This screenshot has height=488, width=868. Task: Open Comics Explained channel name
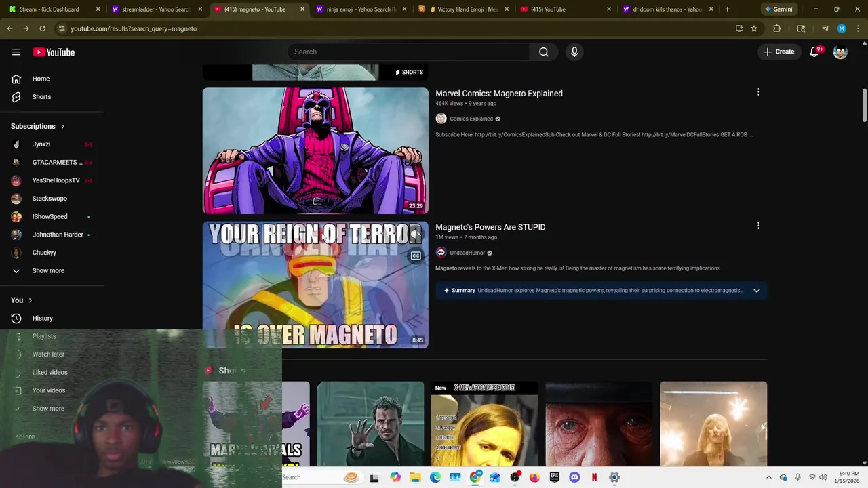(x=471, y=119)
